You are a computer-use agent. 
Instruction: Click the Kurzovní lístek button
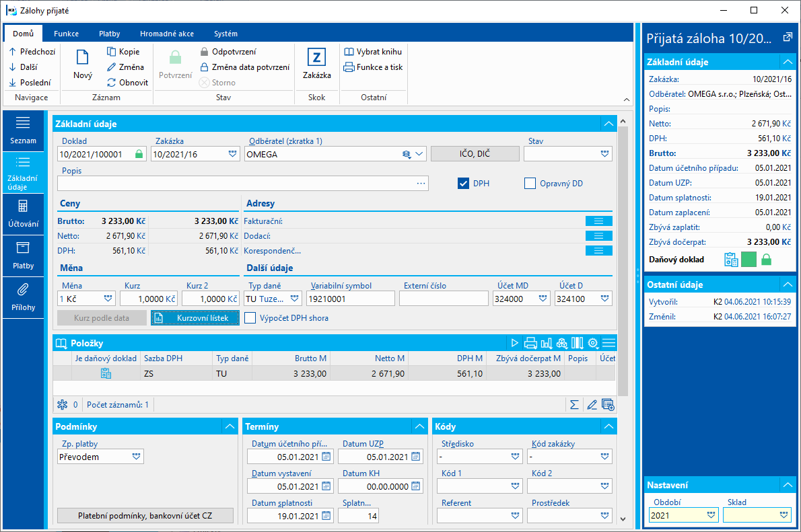pos(195,318)
